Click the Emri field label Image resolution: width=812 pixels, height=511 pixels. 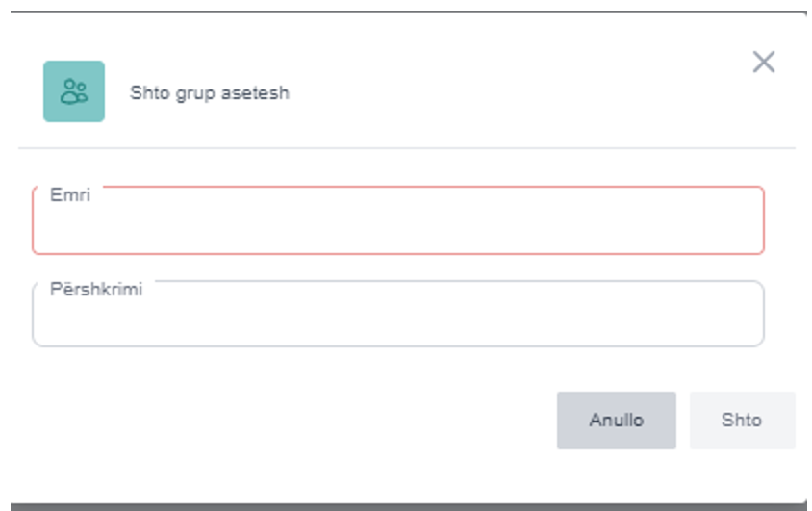point(70,194)
